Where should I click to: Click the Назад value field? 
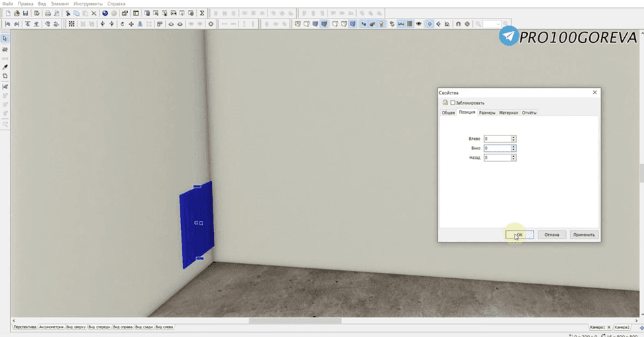click(497, 157)
